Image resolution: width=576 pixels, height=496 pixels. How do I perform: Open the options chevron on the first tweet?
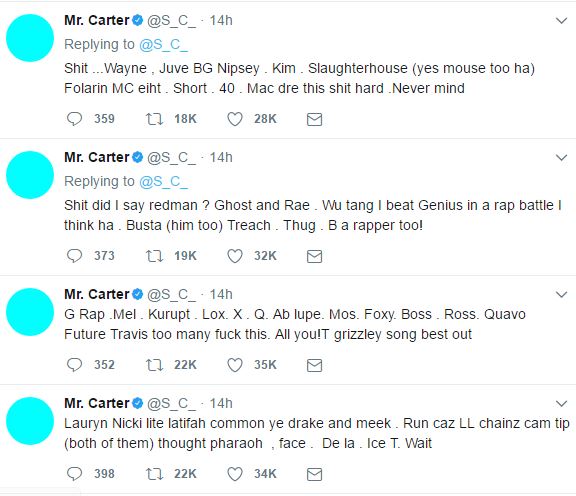pos(561,21)
